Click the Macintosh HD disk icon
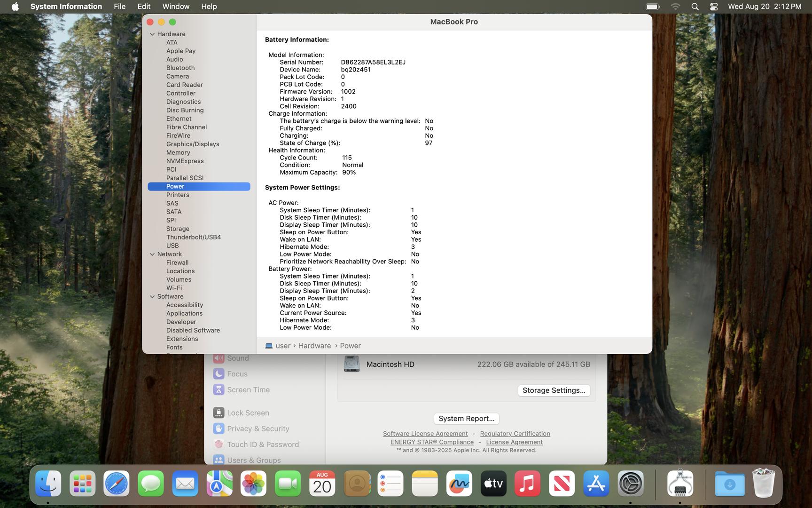The width and height of the screenshot is (812, 508). coord(351,364)
